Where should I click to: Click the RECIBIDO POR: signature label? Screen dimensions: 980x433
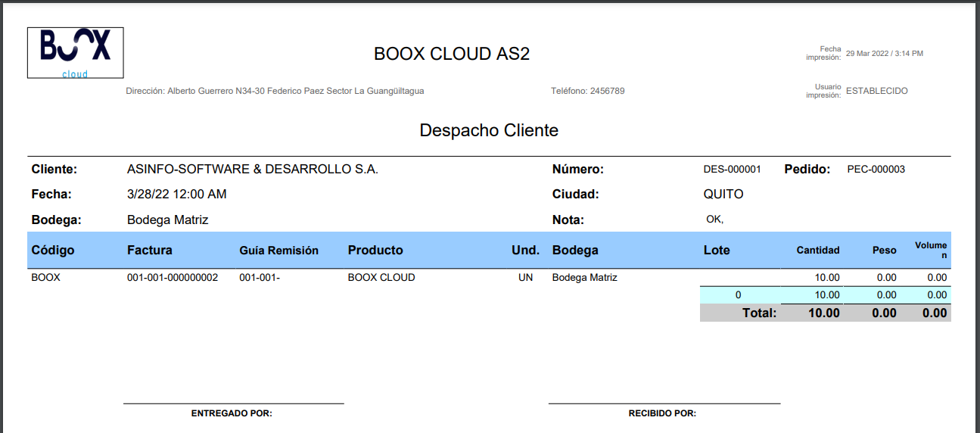coord(662,413)
